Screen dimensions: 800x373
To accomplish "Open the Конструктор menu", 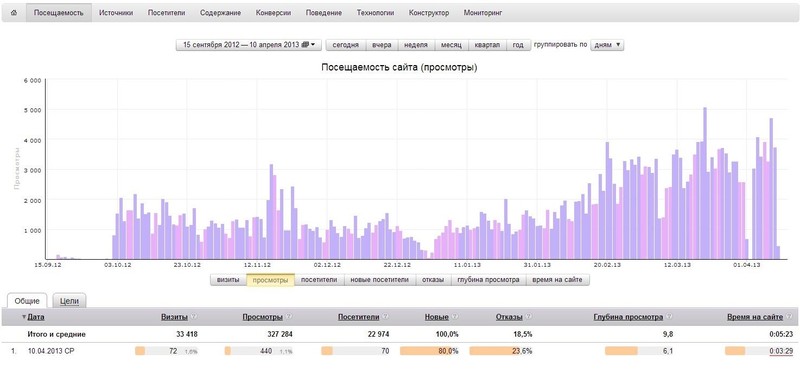I will (429, 13).
